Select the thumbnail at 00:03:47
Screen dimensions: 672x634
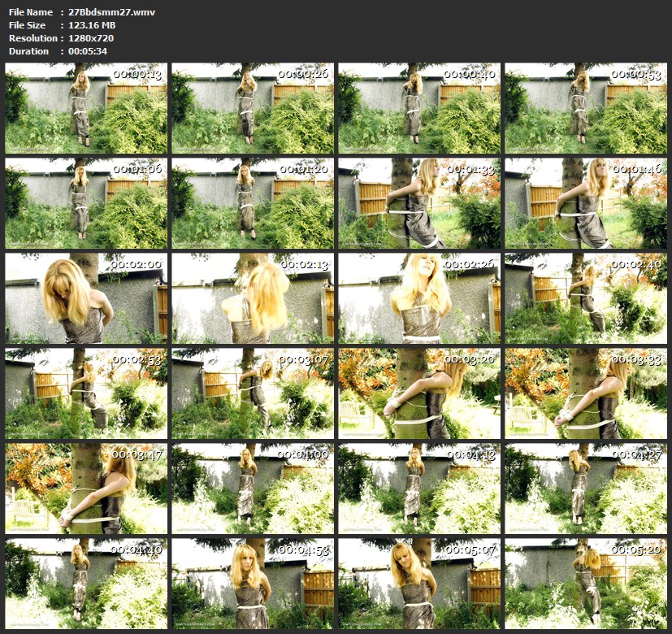86,489
